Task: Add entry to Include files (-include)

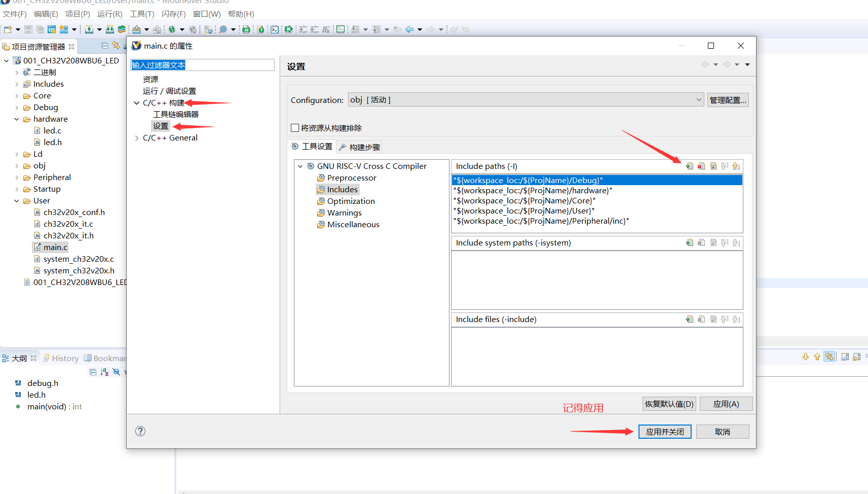Action: pos(690,319)
